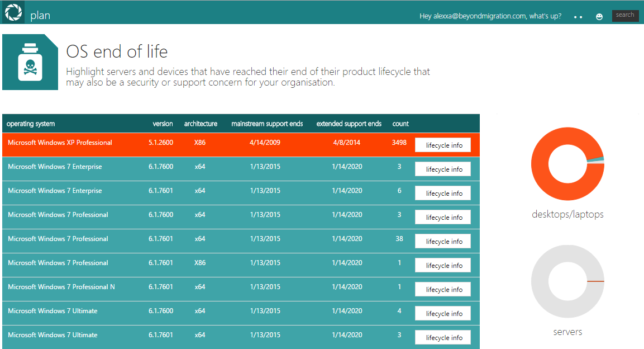
Task: Click the 'plan' title in the header
Action: coord(40,16)
